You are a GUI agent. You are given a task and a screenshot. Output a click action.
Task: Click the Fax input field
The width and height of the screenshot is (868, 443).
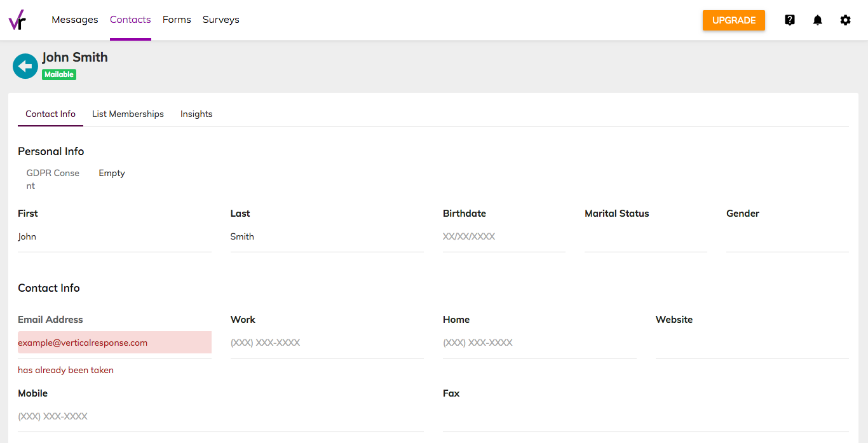tap(646, 416)
